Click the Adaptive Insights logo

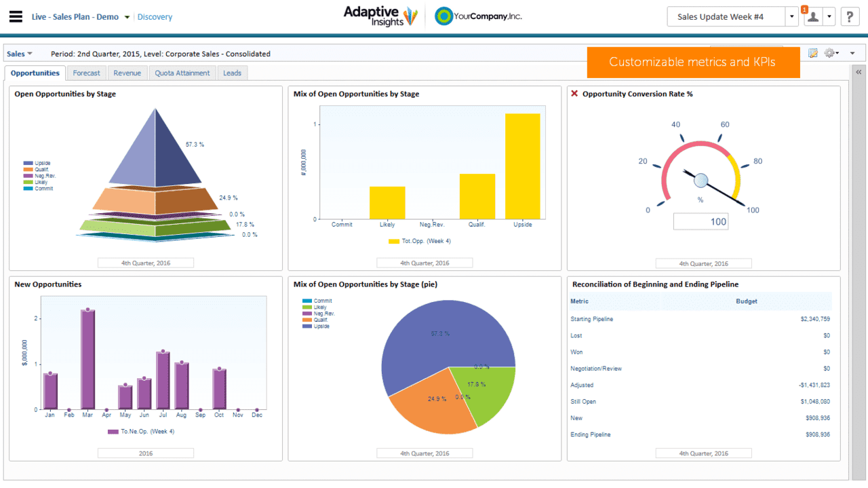coord(380,16)
